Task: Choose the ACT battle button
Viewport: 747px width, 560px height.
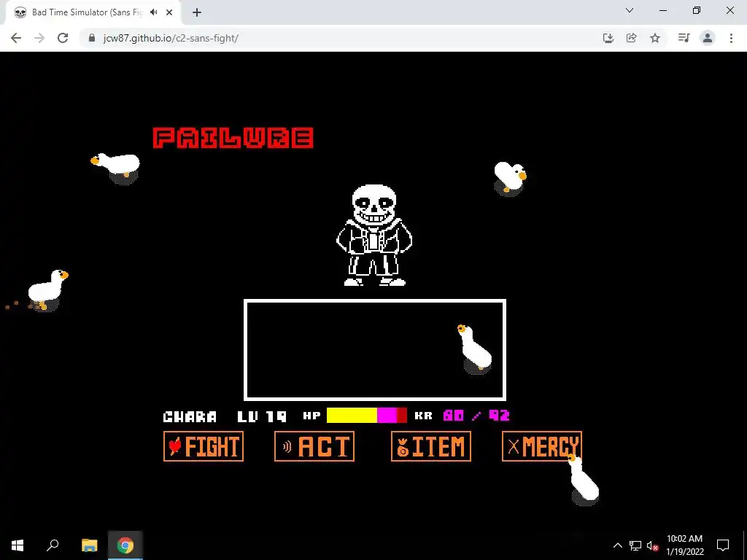Action: [314, 446]
